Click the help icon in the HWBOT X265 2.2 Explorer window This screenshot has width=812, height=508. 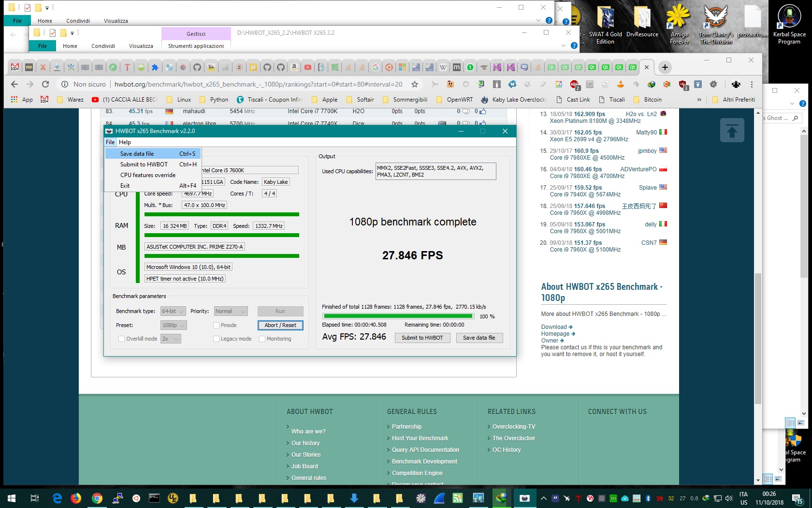[574, 45]
